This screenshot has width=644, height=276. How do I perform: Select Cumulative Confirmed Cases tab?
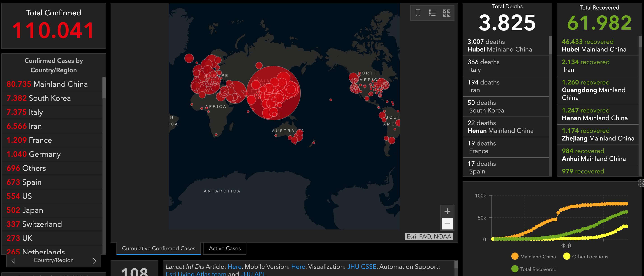tap(158, 248)
